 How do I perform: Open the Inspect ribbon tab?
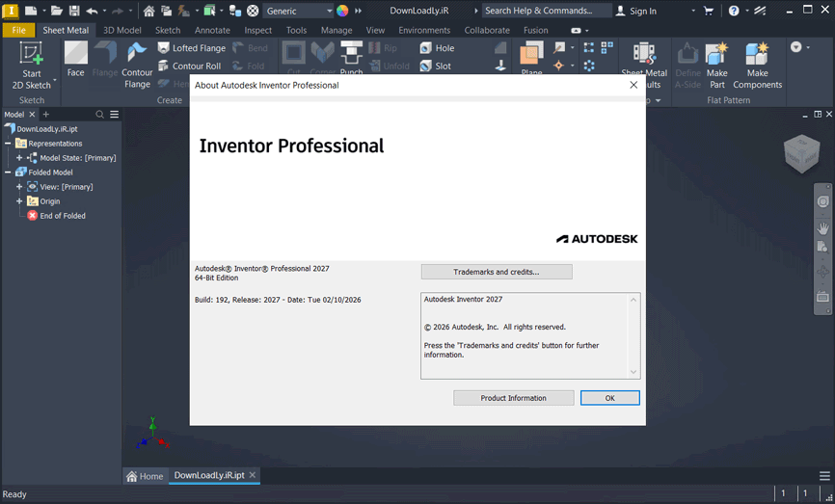[257, 30]
